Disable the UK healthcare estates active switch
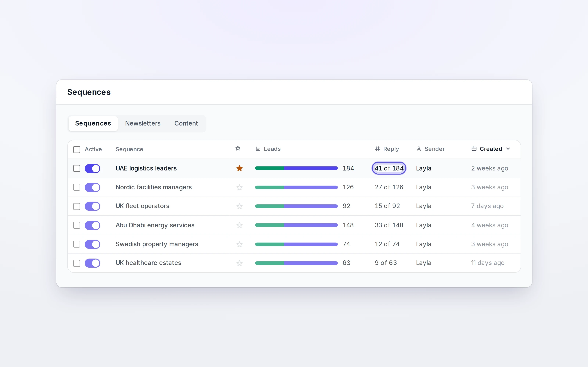 (92, 263)
